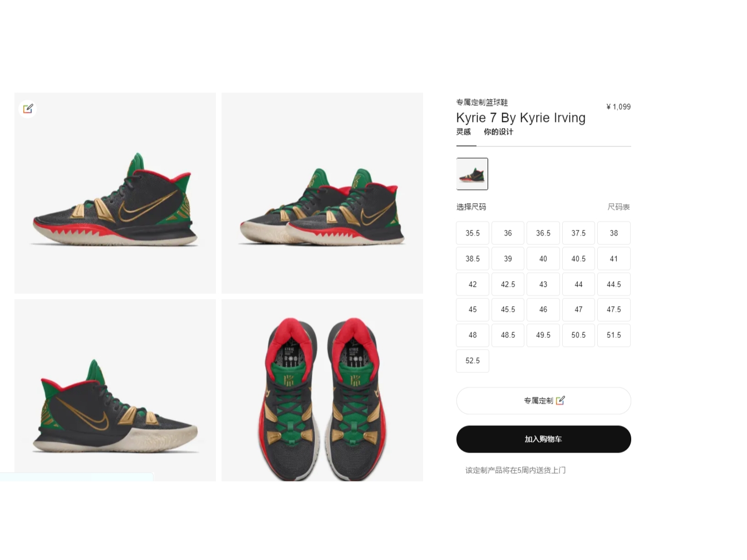747x560 pixels.
Task: Pick size 38
Action: (614, 233)
